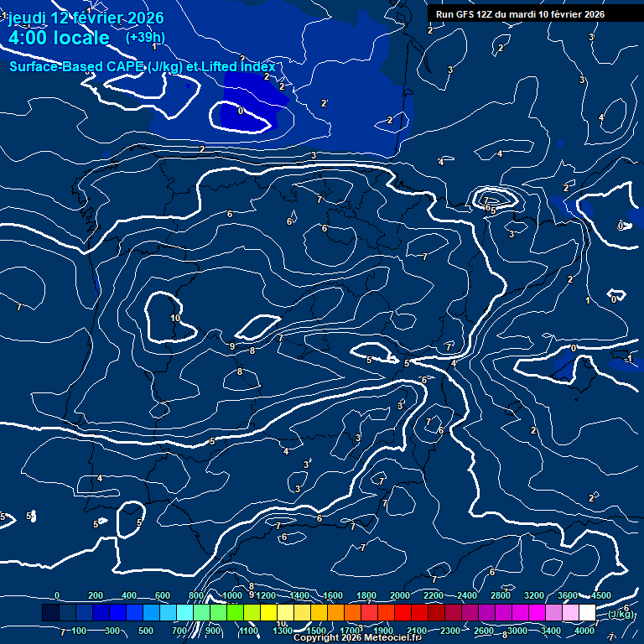Click the contour label 9 beside the 8

(x=232, y=346)
